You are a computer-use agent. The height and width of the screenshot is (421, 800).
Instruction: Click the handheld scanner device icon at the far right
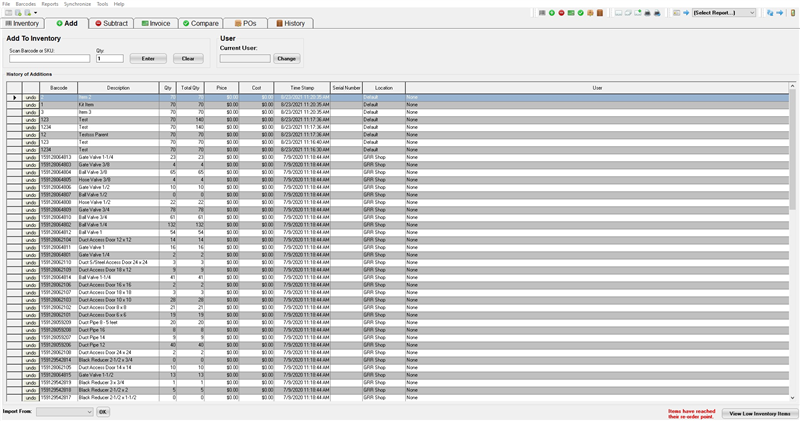(793, 13)
